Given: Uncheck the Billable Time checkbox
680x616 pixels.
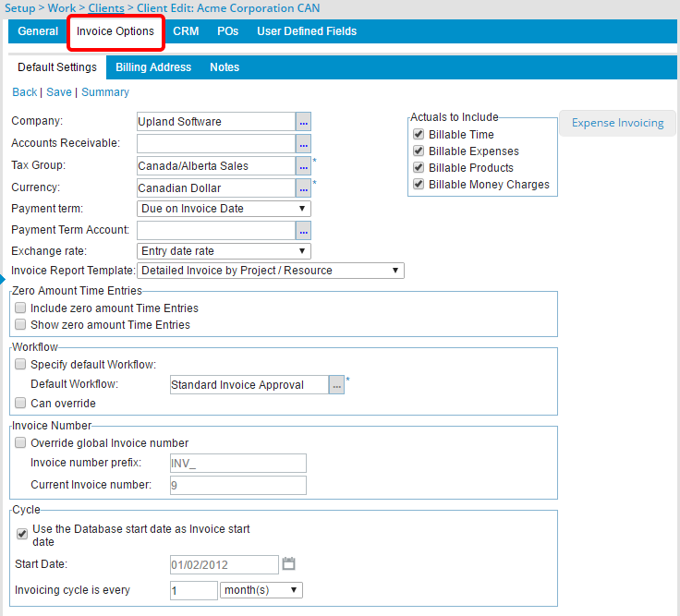Looking at the screenshot, I should [419, 135].
